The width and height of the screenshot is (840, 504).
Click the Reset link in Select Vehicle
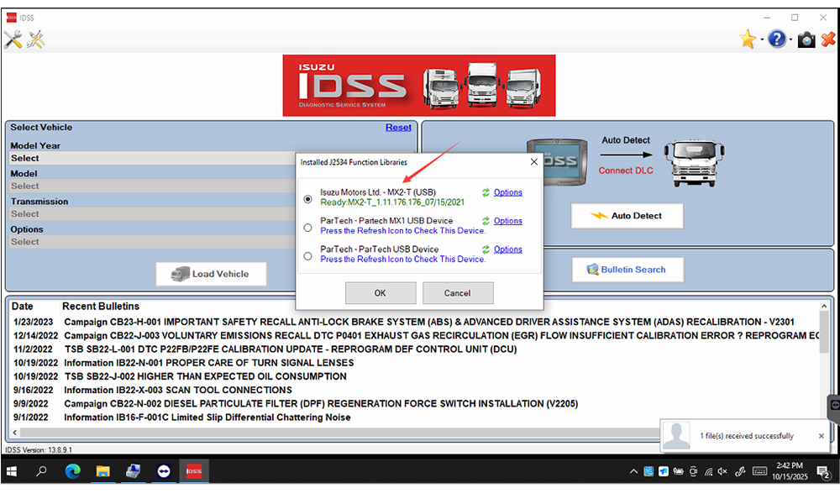(x=398, y=128)
